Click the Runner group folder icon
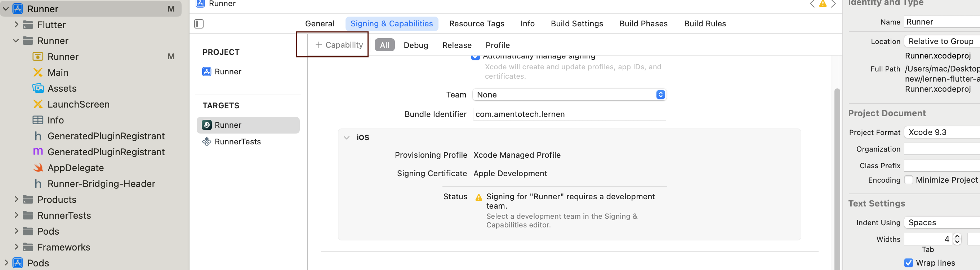 coord(28,41)
